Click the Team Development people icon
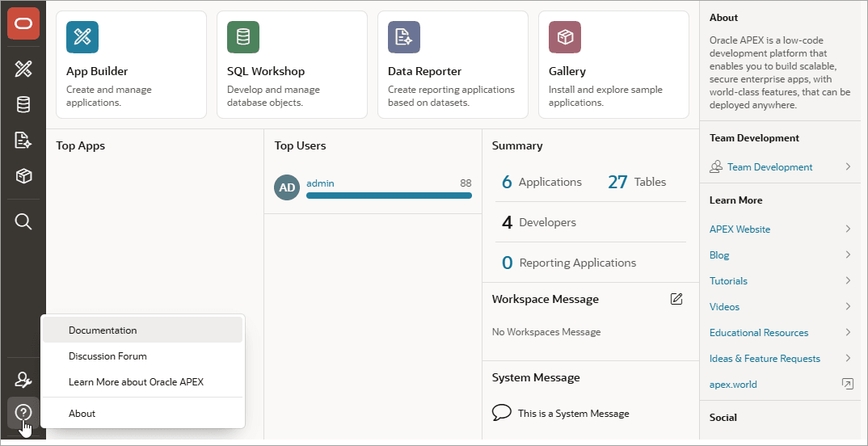The image size is (868, 446). coord(716,166)
